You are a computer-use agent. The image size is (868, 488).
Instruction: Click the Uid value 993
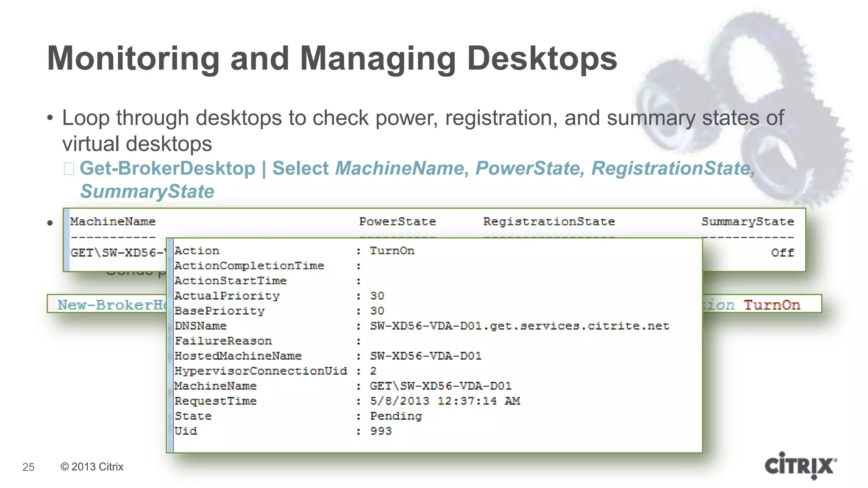(x=381, y=431)
